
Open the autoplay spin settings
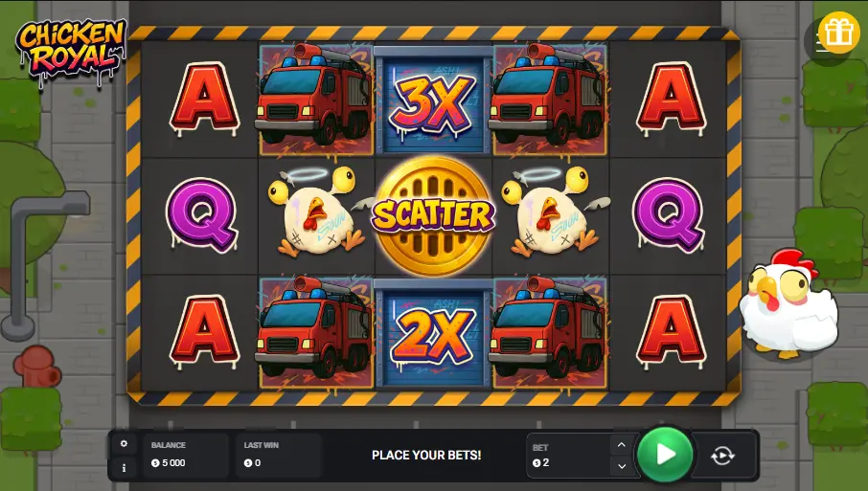coord(722,456)
